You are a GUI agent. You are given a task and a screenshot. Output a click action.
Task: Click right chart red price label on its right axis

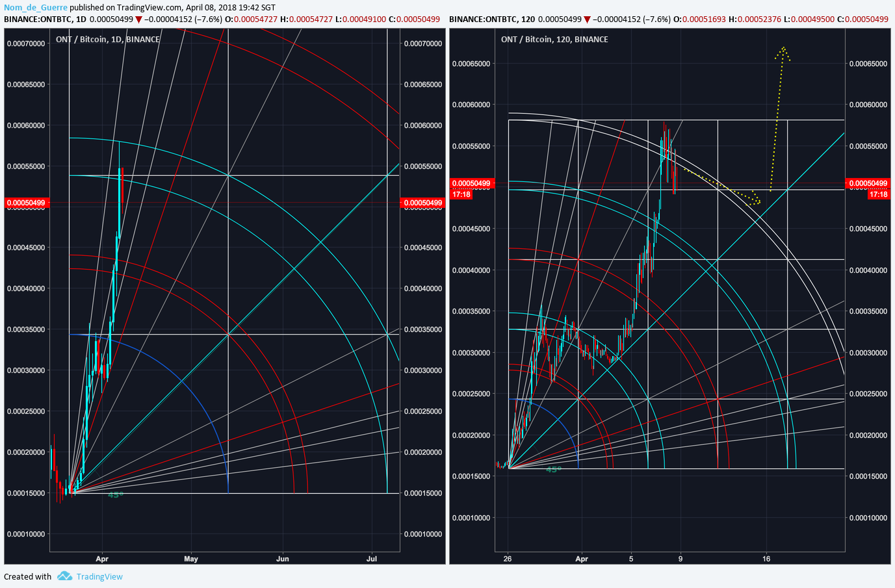[x=868, y=183]
